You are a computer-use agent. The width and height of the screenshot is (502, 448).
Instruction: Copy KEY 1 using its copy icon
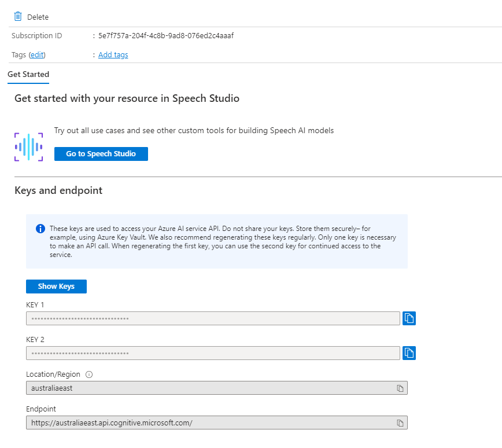pos(409,318)
